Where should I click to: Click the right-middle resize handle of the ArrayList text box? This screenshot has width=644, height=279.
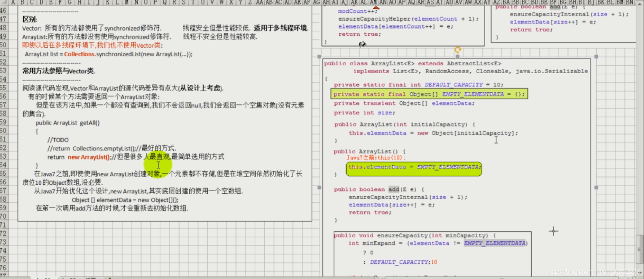pos(596,187)
